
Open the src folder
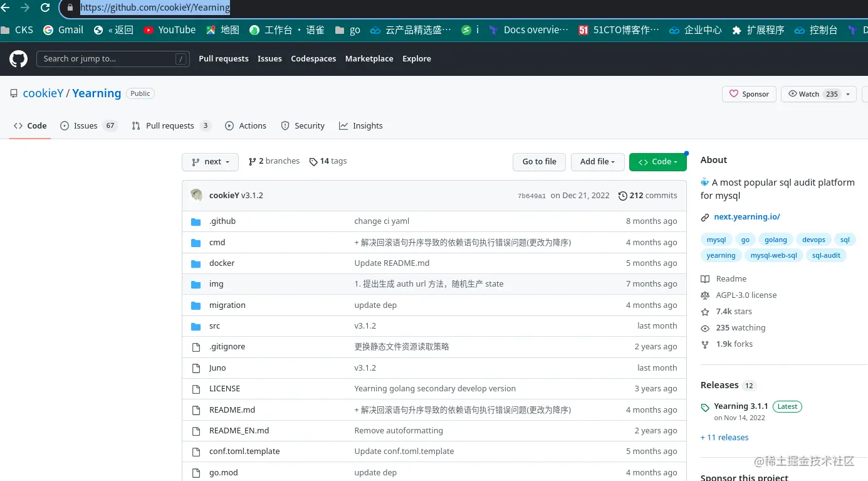pyautogui.click(x=214, y=326)
